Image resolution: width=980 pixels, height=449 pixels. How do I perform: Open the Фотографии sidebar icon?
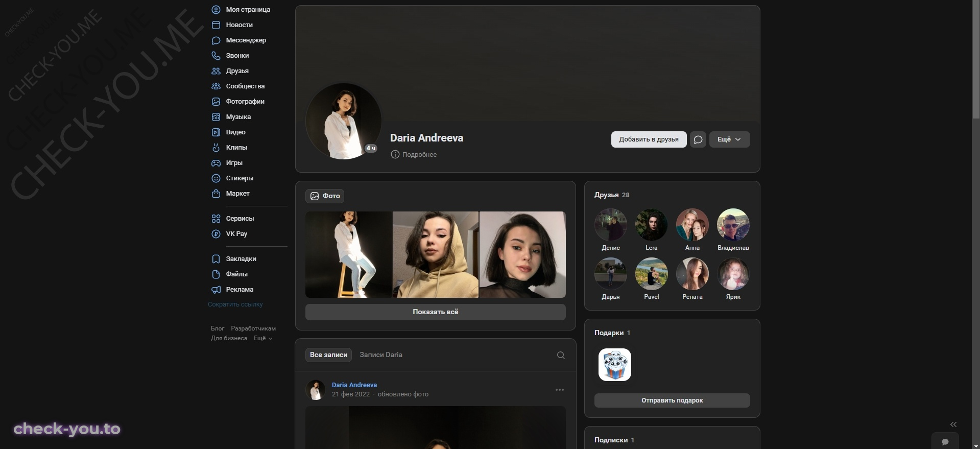click(216, 102)
